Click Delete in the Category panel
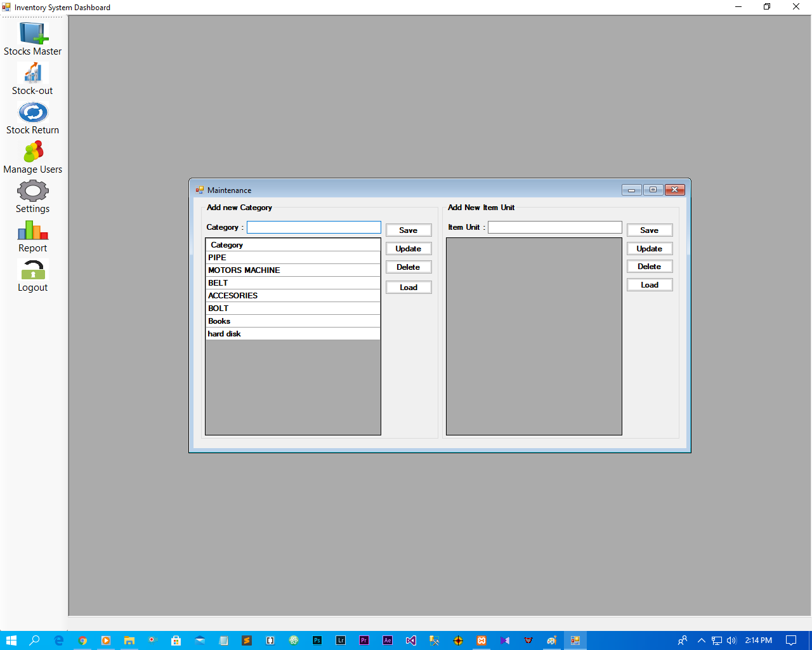812x650 pixels. pyautogui.click(x=408, y=267)
